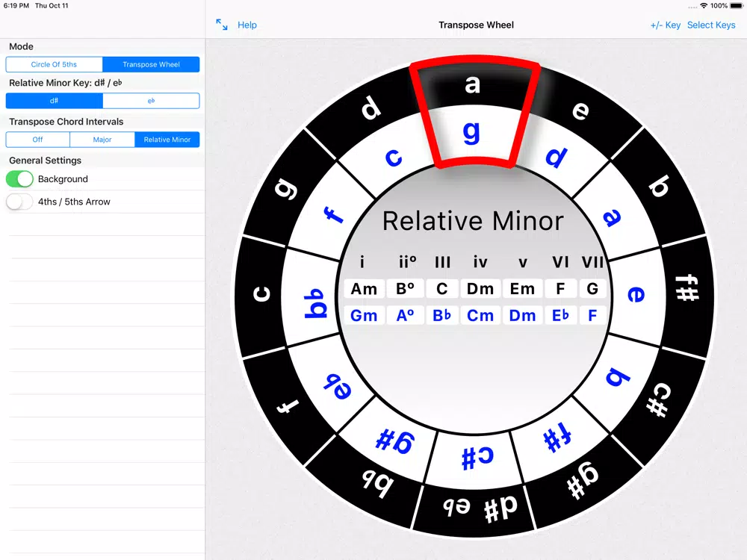
Task: Tap the 'ii°' interval label
Action: click(407, 261)
